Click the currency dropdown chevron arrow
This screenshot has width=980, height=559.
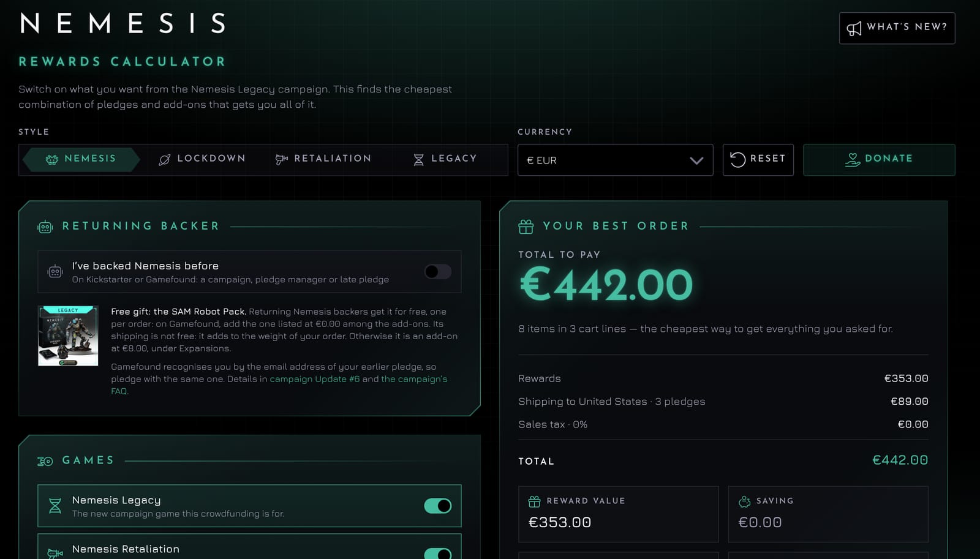click(696, 160)
